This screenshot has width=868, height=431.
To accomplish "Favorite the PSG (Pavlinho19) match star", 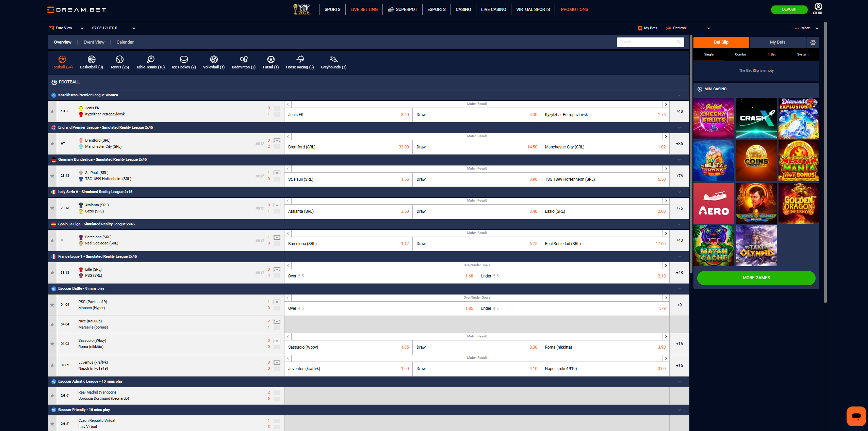I will (x=52, y=305).
